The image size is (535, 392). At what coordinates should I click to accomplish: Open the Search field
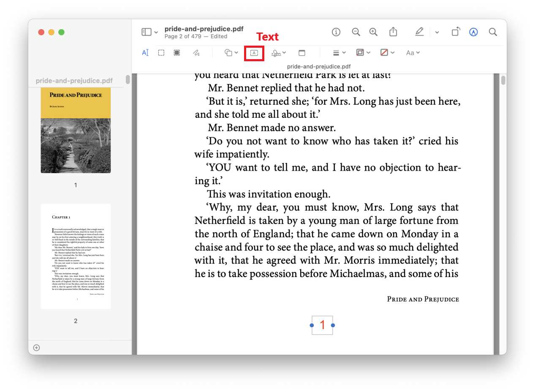(x=492, y=32)
